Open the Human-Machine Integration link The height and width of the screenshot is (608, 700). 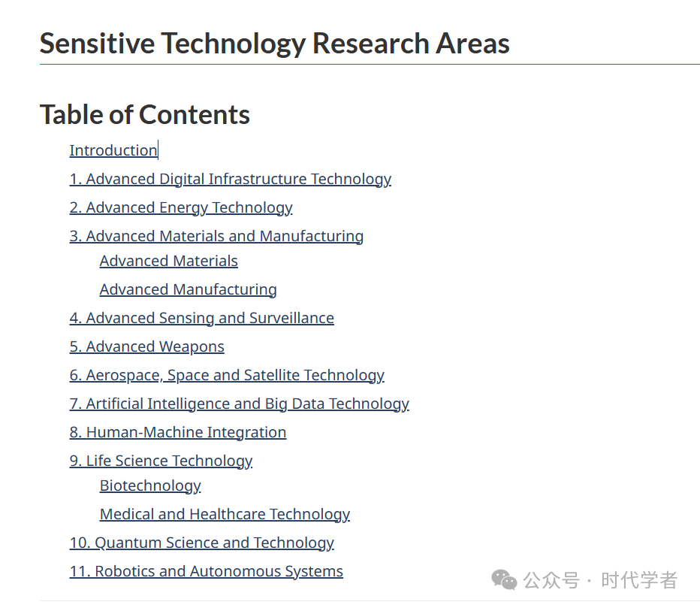(x=178, y=432)
